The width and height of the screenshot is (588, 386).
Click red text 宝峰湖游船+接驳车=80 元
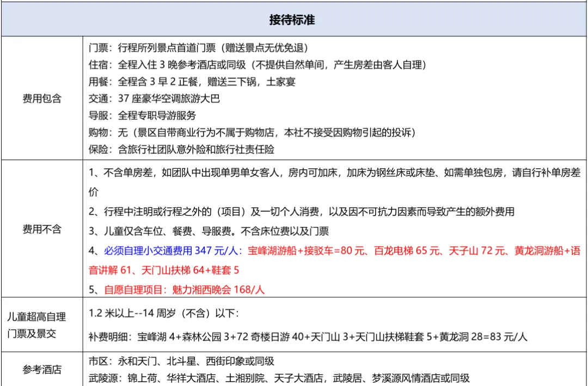coord(307,250)
